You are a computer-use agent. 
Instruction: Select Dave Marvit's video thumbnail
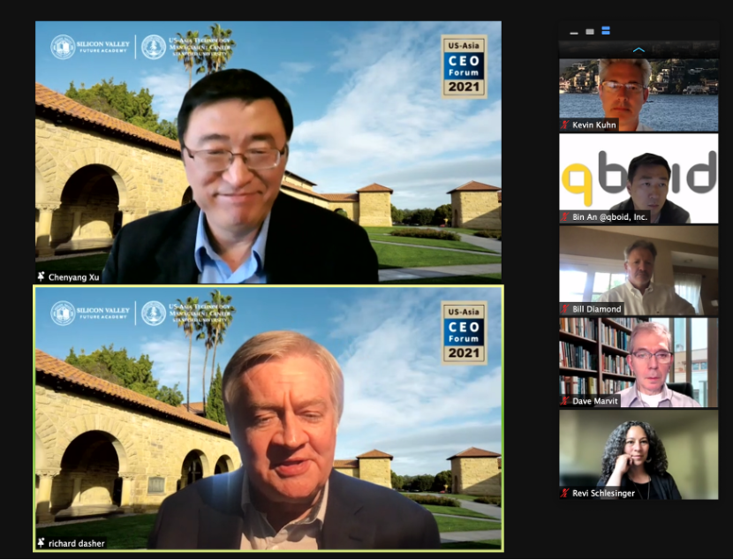point(639,363)
